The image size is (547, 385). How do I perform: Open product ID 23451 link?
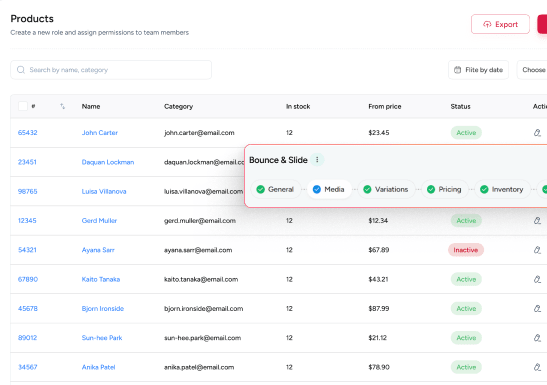pos(27,162)
